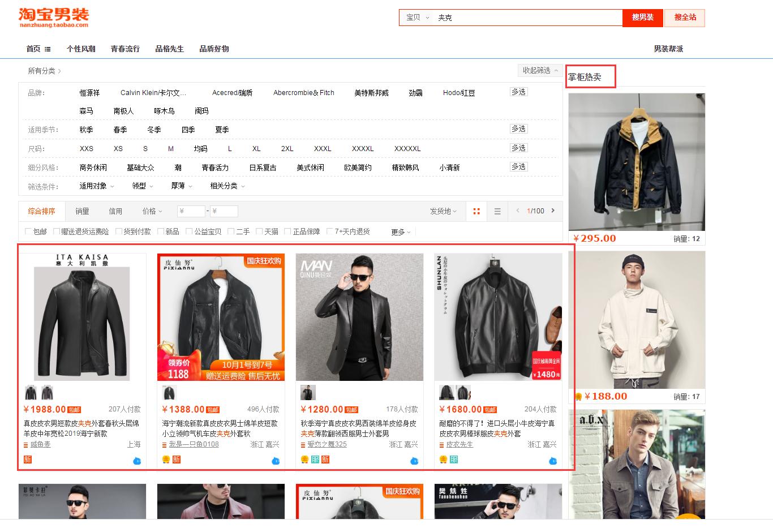773x532 pixels.
Task: Open the category menu icon next to 首页
Action: 47,49
